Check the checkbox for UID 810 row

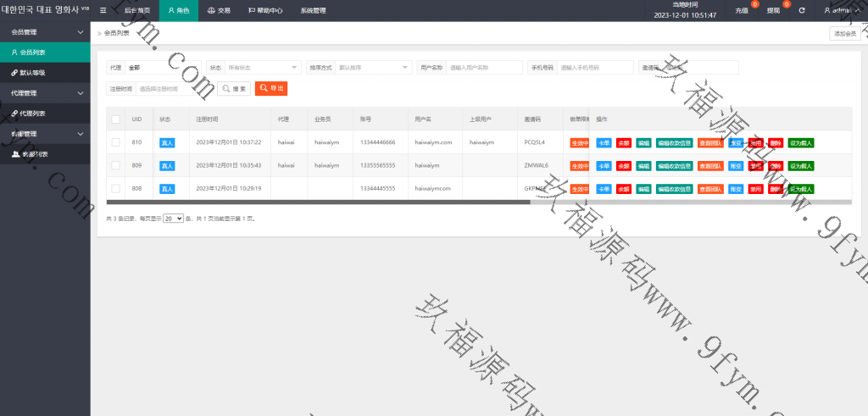[x=115, y=142]
